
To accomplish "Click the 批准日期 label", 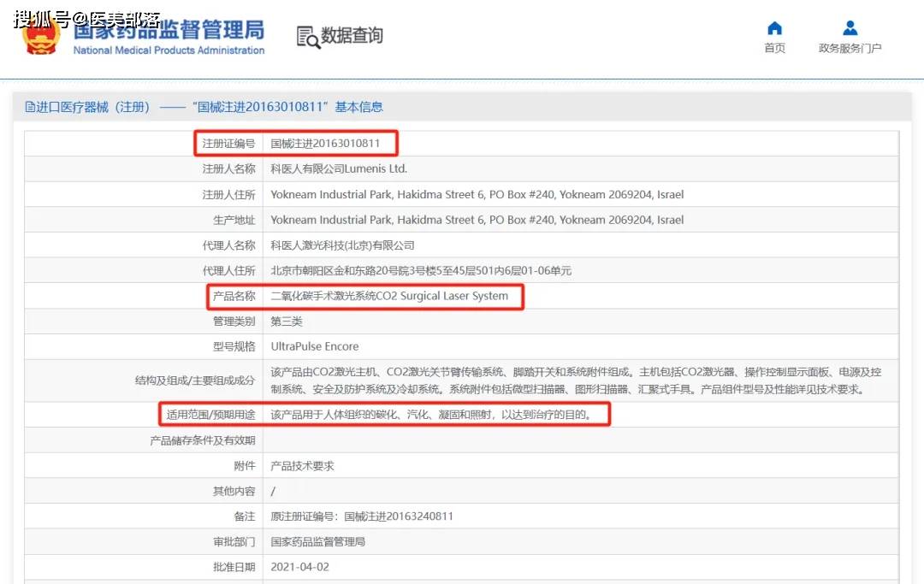I will click(234, 567).
